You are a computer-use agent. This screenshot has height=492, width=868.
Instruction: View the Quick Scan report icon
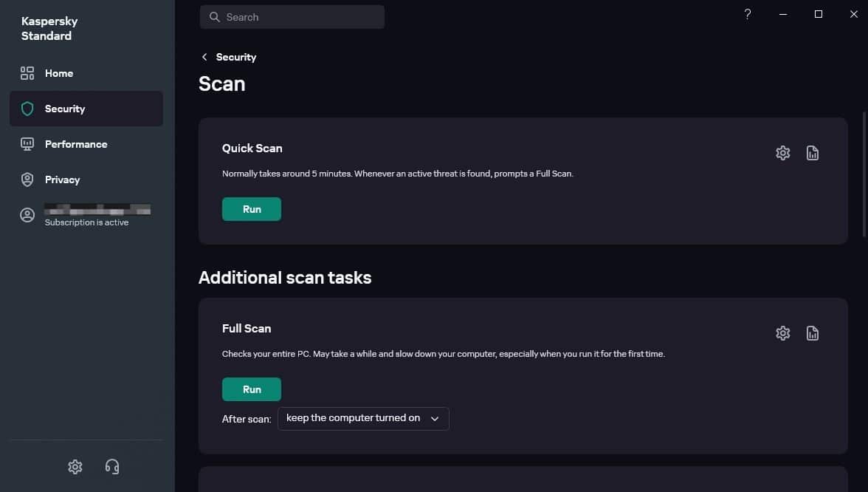pyautogui.click(x=812, y=152)
